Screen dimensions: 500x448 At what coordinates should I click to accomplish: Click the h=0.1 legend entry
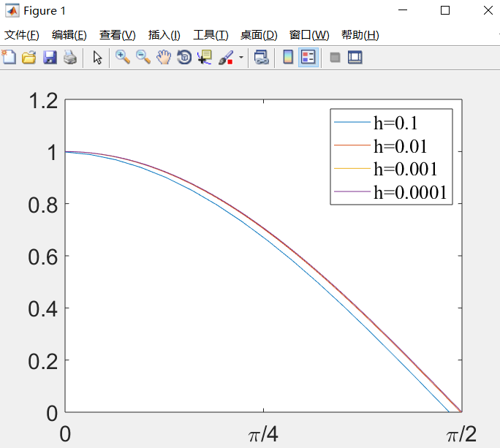pyautogui.click(x=395, y=123)
